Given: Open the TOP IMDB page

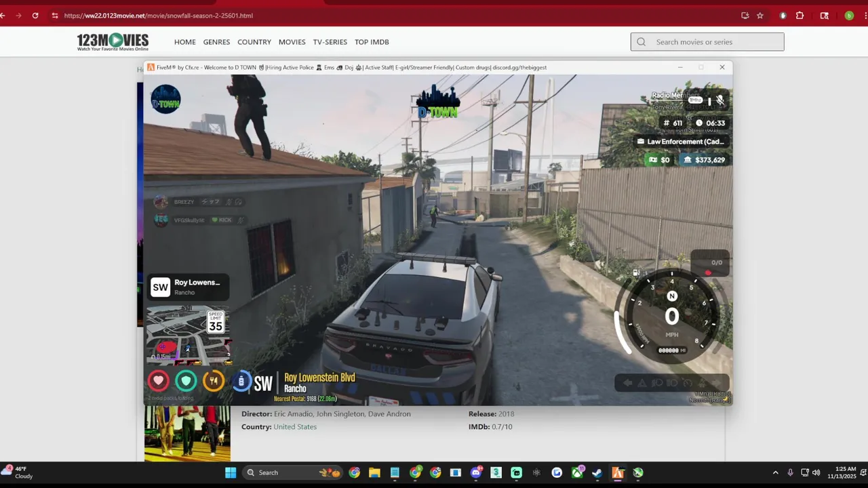Looking at the screenshot, I should 372,42.
